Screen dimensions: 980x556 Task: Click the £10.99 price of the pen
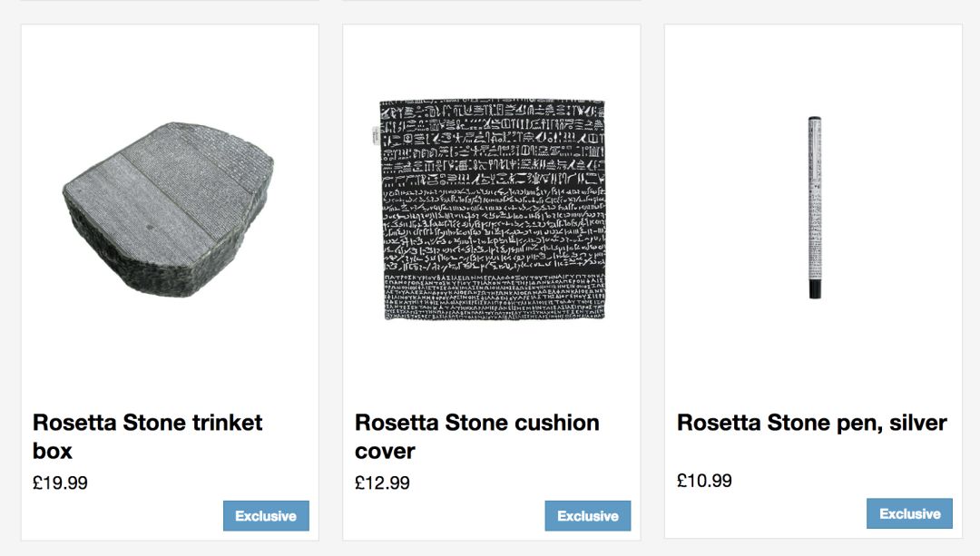(704, 481)
